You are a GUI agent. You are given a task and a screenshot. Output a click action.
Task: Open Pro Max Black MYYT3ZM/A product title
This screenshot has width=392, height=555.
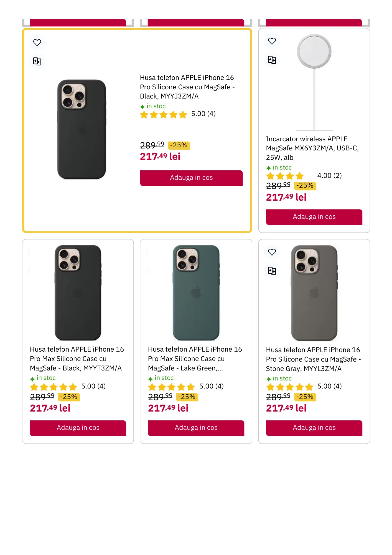[77, 359]
